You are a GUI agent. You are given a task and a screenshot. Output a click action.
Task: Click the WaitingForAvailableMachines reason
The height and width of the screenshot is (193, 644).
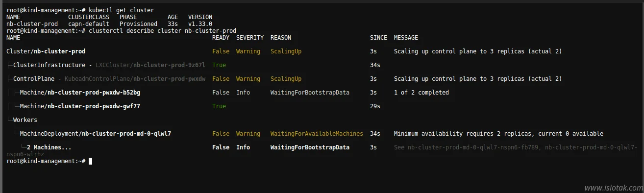pyautogui.click(x=317, y=133)
